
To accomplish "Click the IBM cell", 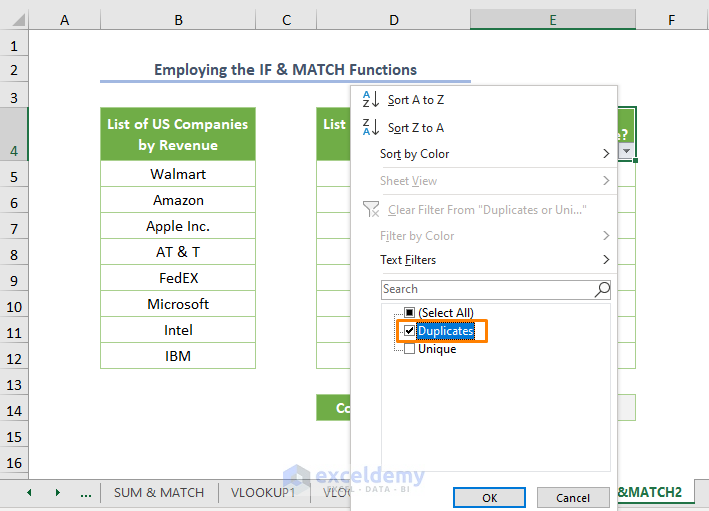I will (178, 356).
